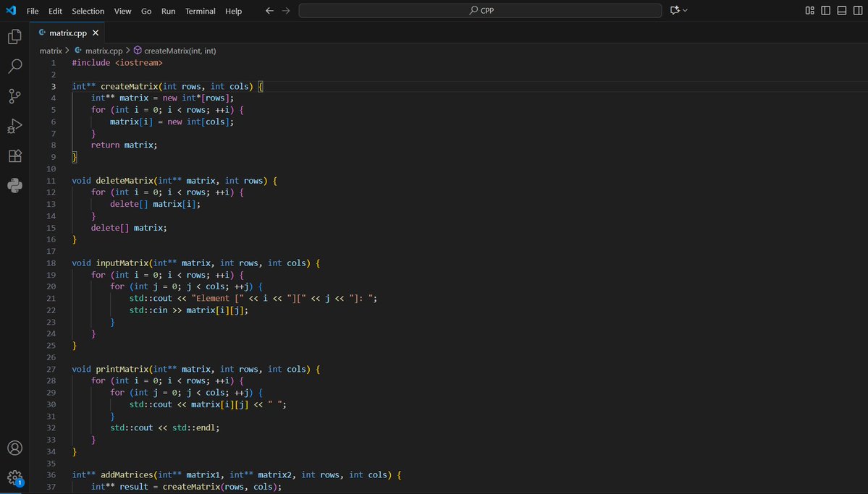Open the Copilot chat icon
This screenshot has height=494, width=868.
[x=675, y=11]
